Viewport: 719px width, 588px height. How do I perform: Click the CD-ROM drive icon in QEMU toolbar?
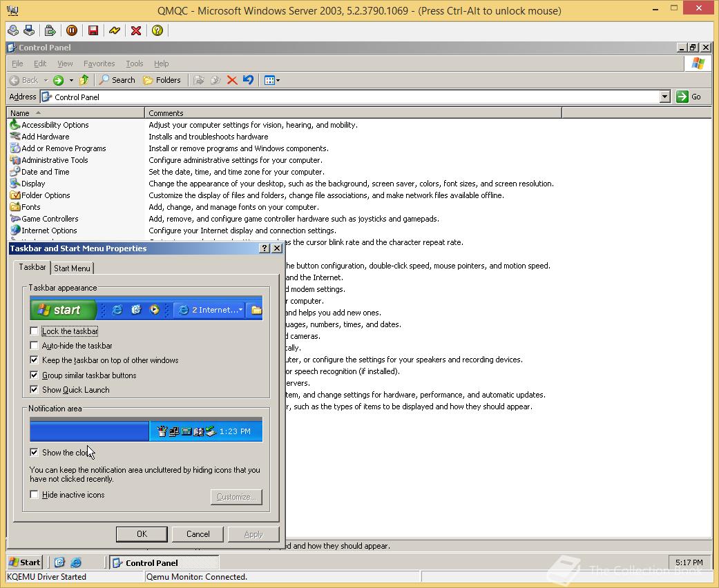coord(13,30)
